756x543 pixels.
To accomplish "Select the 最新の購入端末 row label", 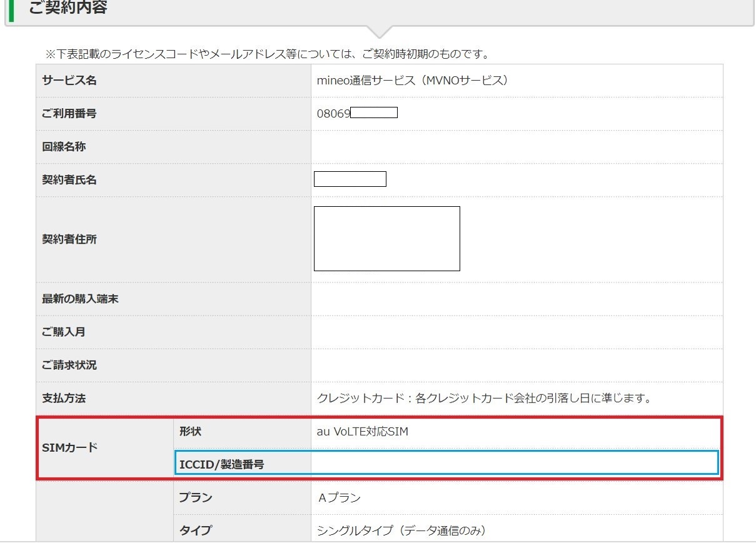I will [x=80, y=299].
